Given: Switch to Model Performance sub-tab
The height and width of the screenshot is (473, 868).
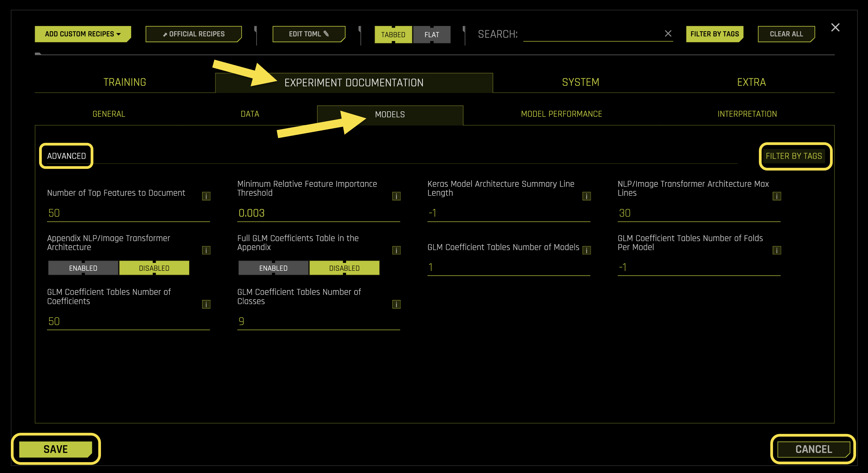Looking at the screenshot, I should point(561,114).
